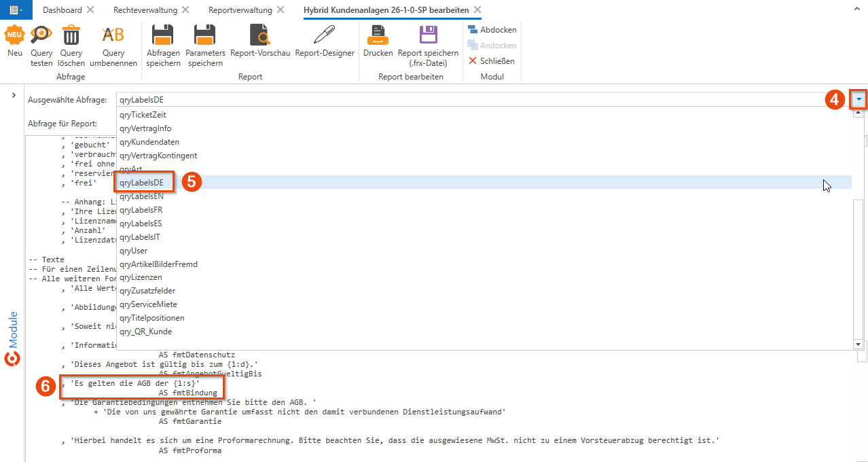Switch to the Reportverwaltung tab

[240, 10]
